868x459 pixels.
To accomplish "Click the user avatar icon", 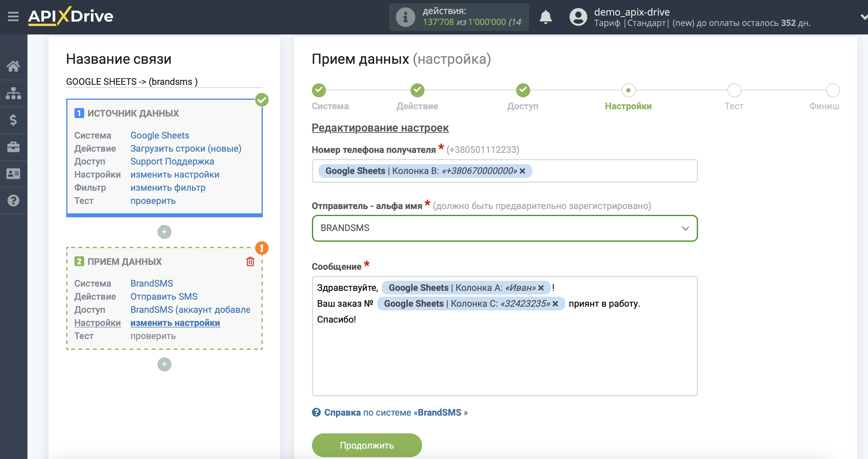I will [x=578, y=17].
